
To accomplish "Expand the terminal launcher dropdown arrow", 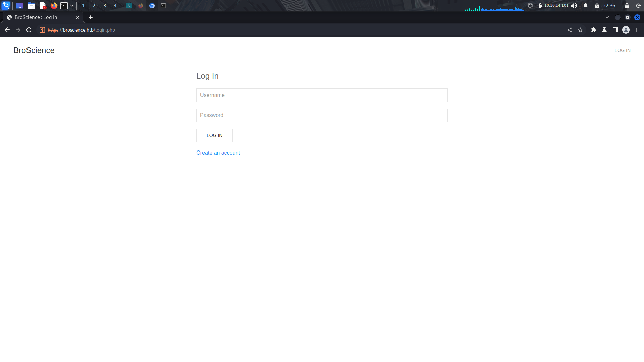I will point(72,6).
